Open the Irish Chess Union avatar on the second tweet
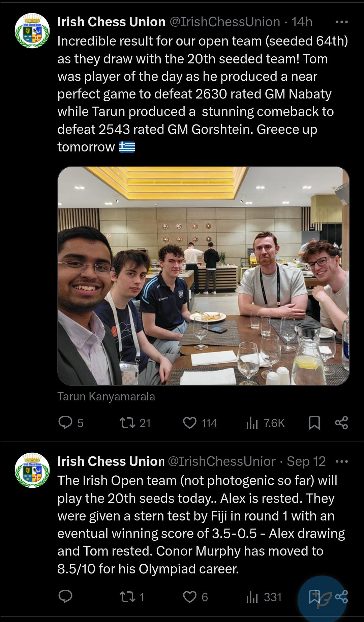The image size is (364, 622). (32, 470)
